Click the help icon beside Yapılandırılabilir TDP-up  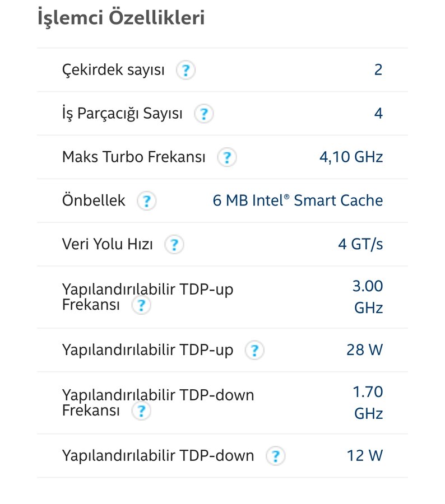[254, 351]
